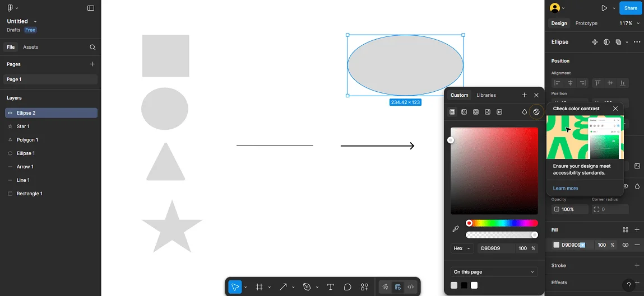Click the check color contrast icon
The width and height of the screenshot is (644, 296).
point(536,112)
